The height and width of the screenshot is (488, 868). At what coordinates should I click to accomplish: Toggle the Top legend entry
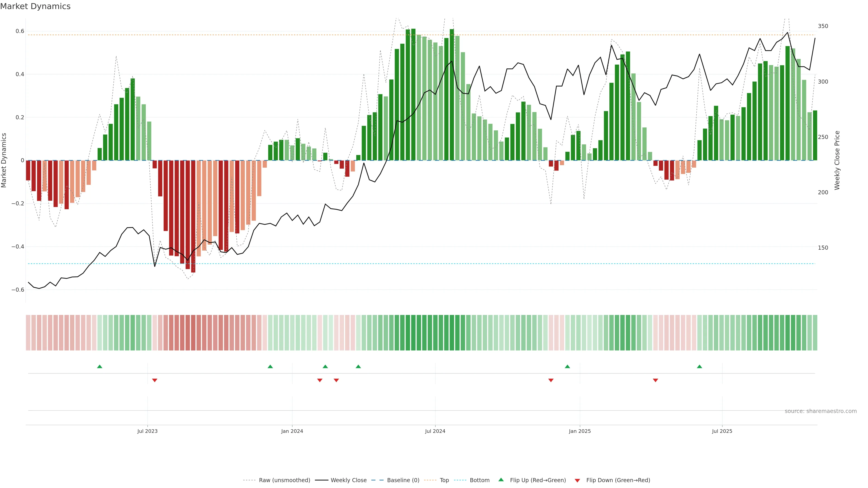(x=444, y=480)
